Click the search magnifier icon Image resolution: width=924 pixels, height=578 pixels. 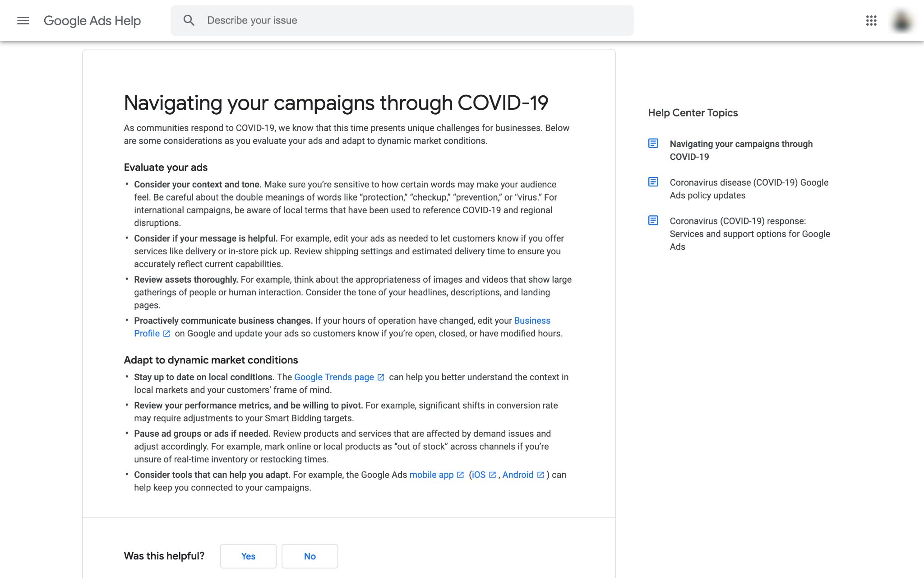click(x=189, y=20)
